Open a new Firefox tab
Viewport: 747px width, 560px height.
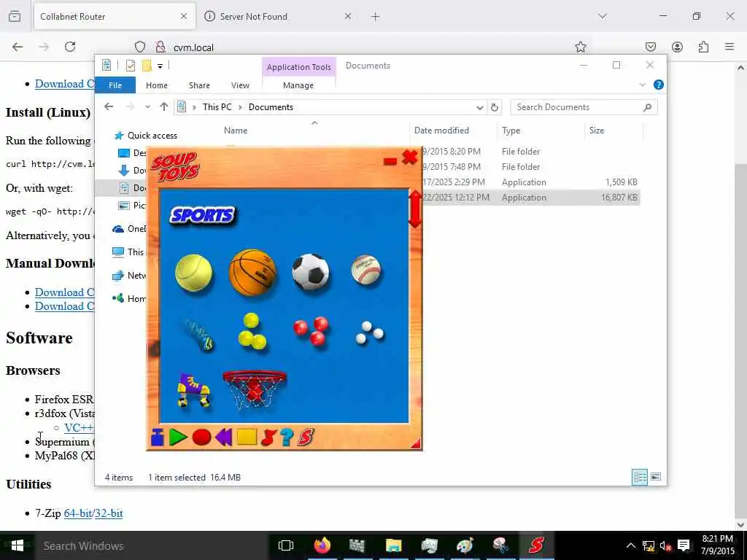pyautogui.click(x=376, y=17)
